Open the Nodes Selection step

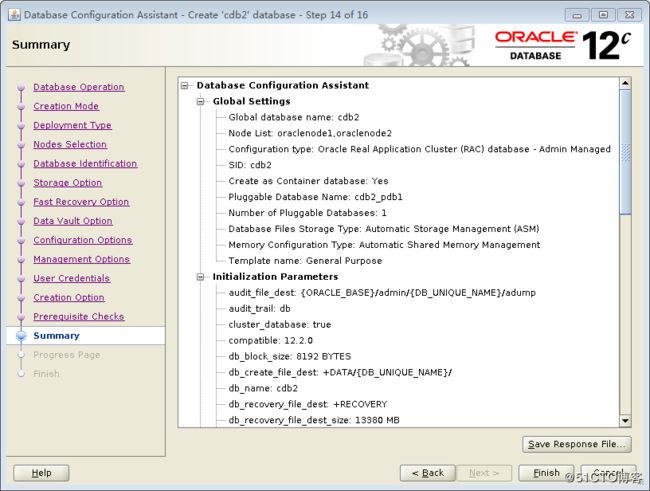point(70,144)
